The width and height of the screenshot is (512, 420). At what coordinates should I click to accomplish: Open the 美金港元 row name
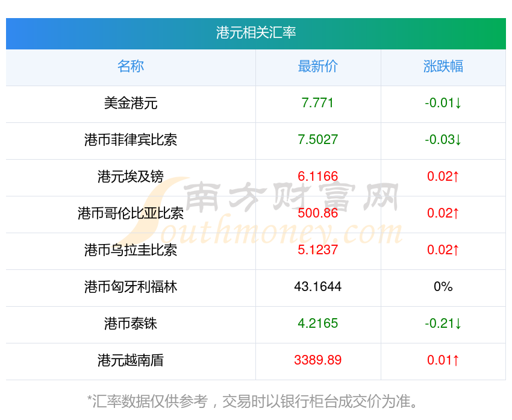click(x=131, y=103)
